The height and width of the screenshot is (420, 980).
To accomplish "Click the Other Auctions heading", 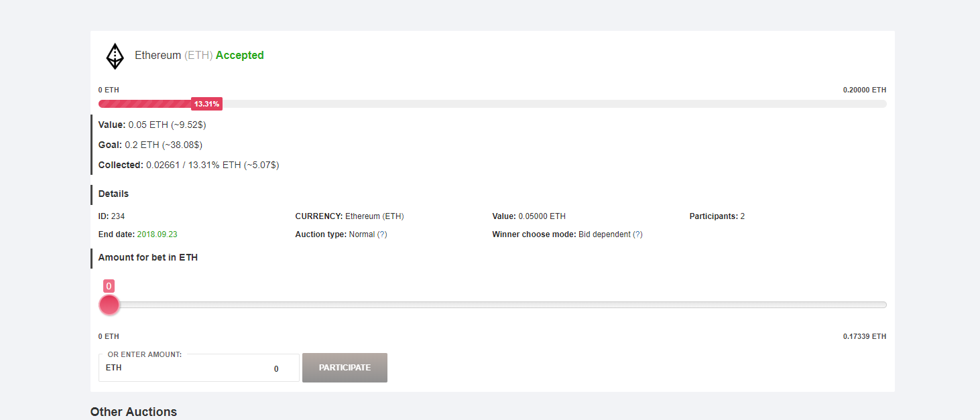I will pyautogui.click(x=133, y=412).
